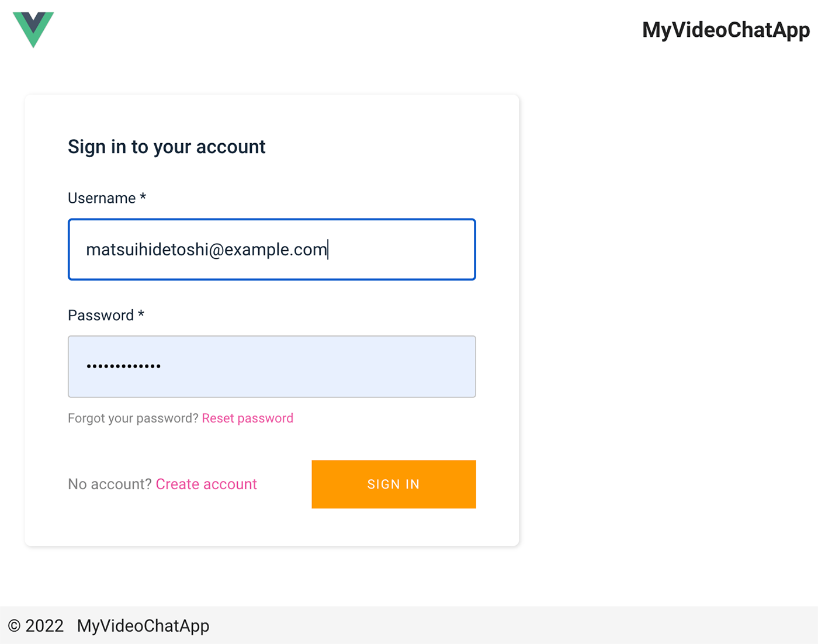
Task: Place cursor in matsuihidetoshi@example.com text
Action: (206, 250)
